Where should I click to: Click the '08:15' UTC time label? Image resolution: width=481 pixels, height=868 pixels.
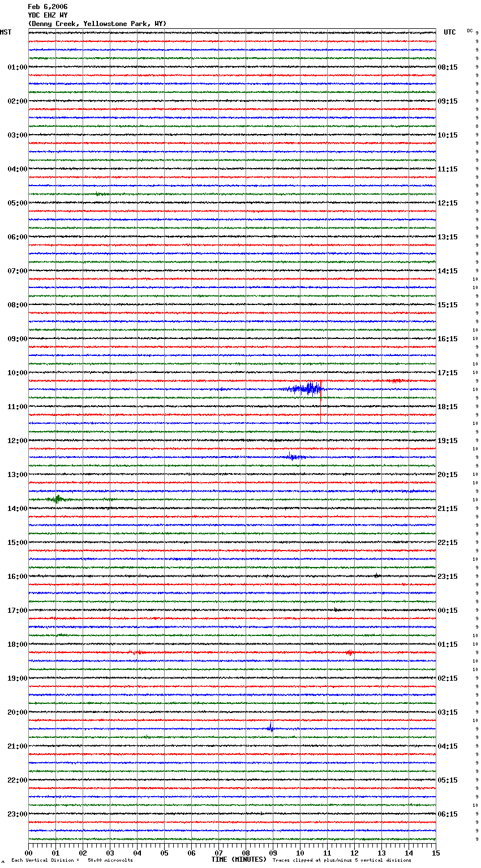(448, 67)
